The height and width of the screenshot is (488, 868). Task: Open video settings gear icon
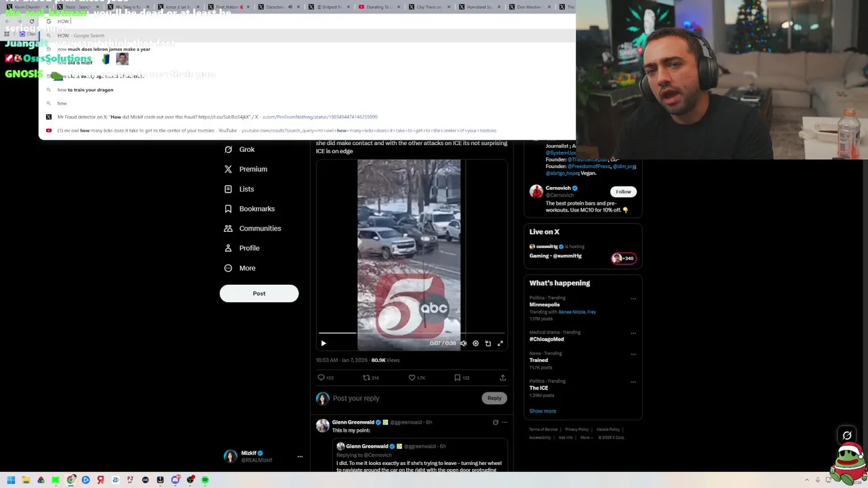coord(475,343)
